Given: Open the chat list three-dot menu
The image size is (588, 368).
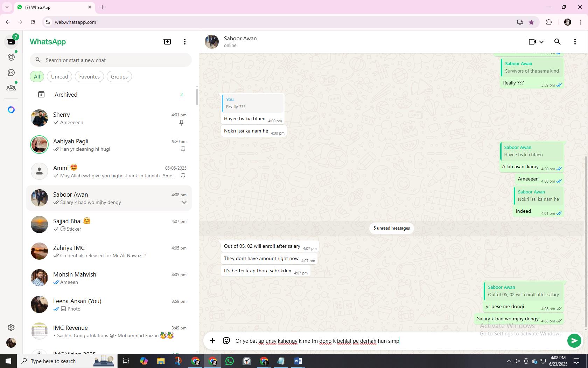Looking at the screenshot, I should click(185, 42).
